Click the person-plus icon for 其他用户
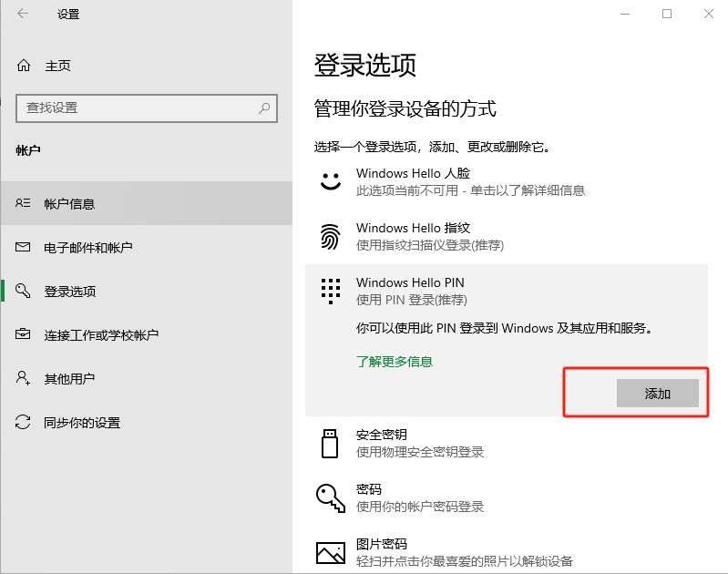728x574 pixels. (x=23, y=377)
